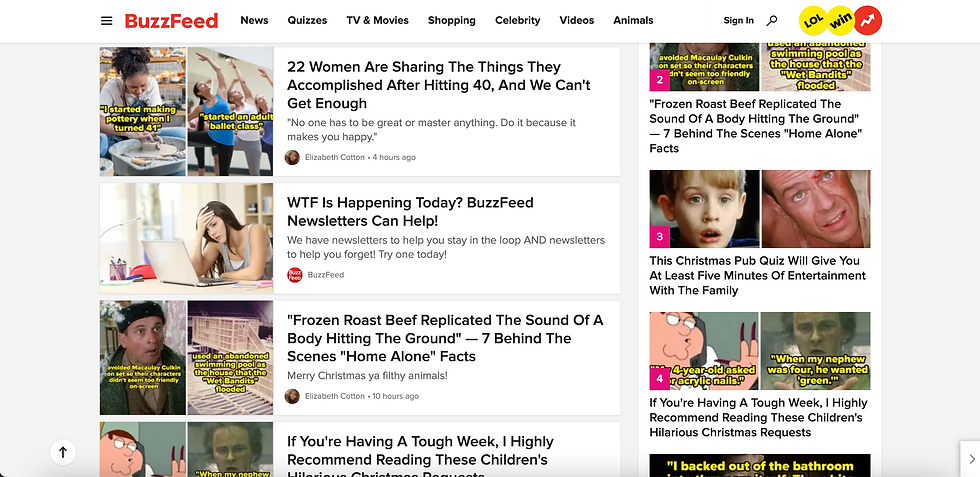
Task: Click sidebar 'I backed out of the bathroom' thumbnail
Action: point(759,465)
